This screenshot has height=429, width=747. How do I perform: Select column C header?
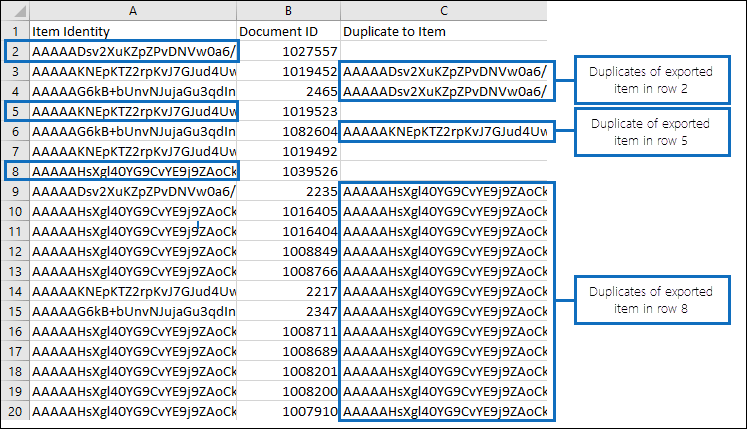tap(444, 11)
